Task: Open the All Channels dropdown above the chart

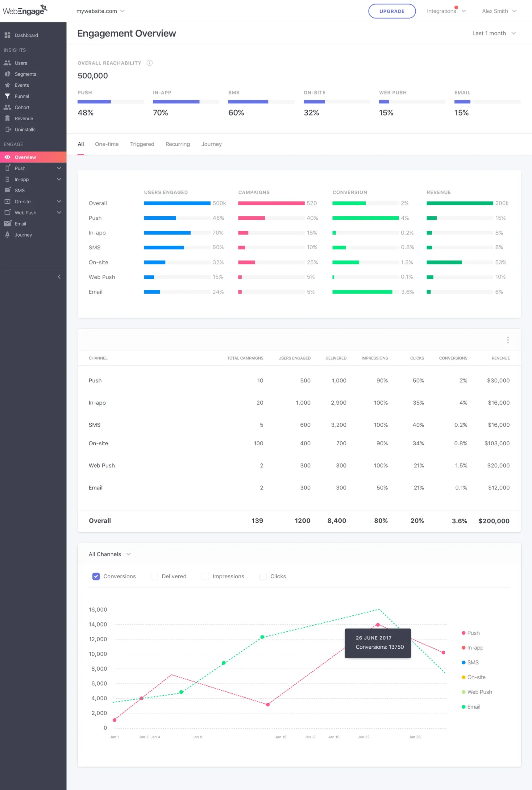Action: pyautogui.click(x=109, y=554)
